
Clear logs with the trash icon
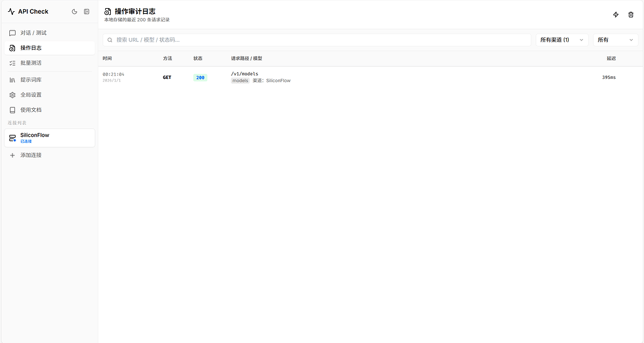pos(631,15)
